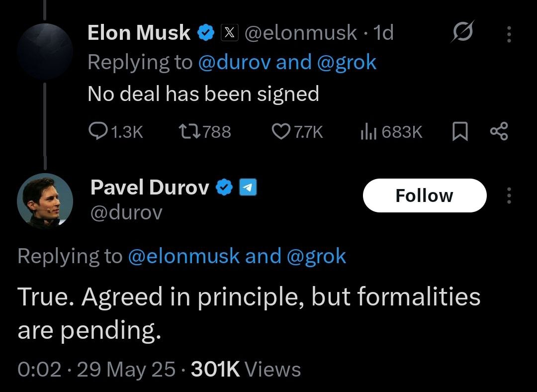Open the 29 May 25 timestamp
537x392 pixels.
pyautogui.click(x=126, y=370)
